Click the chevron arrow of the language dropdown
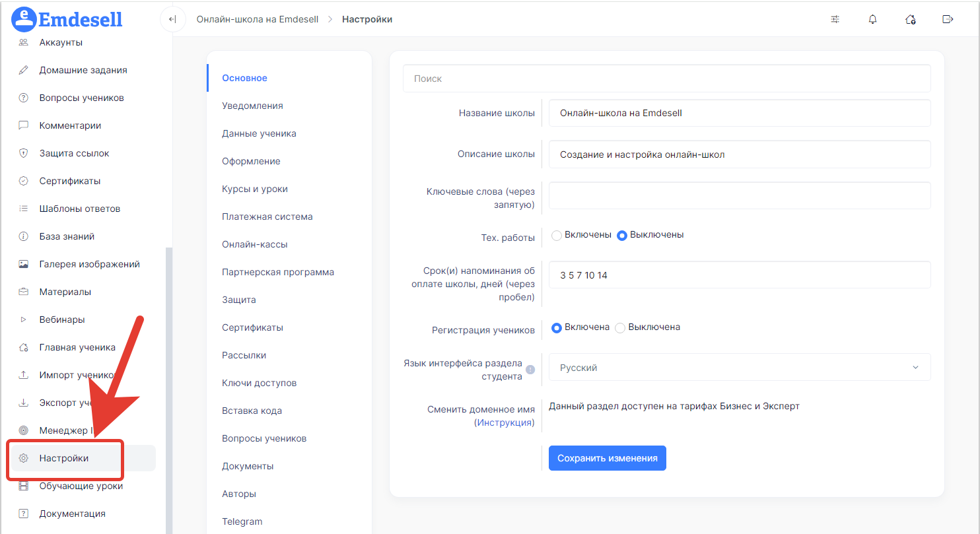The width and height of the screenshot is (980, 534). 915,368
